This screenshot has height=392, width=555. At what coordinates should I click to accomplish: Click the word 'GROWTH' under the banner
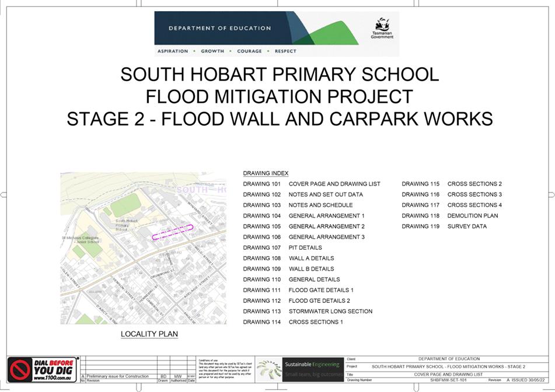point(212,51)
